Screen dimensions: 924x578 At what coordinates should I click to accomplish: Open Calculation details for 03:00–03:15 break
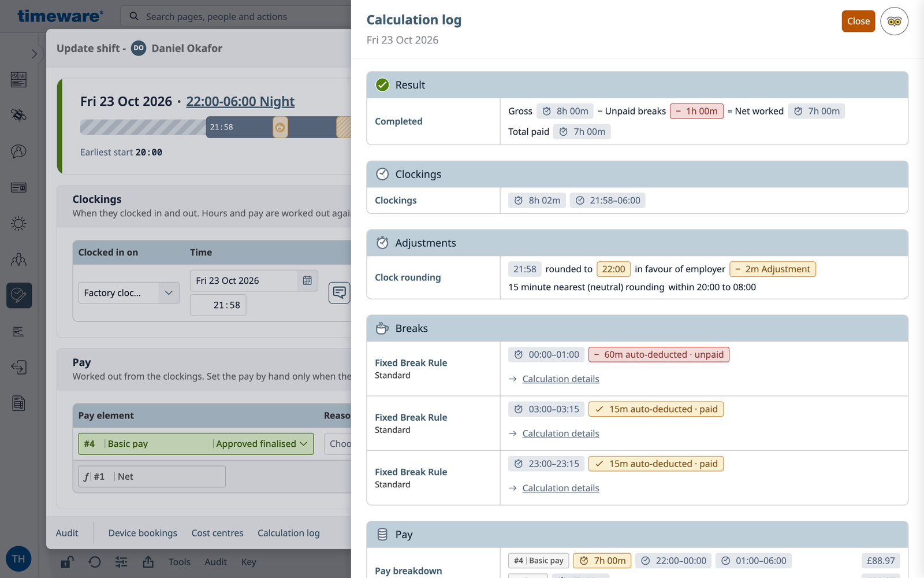[x=560, y=433]
